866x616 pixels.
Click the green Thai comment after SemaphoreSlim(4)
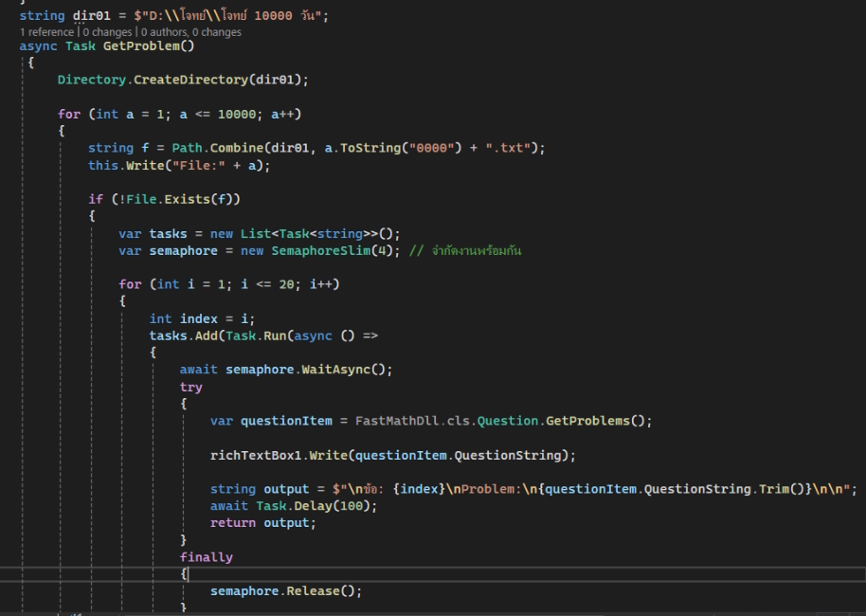[465, 251]
